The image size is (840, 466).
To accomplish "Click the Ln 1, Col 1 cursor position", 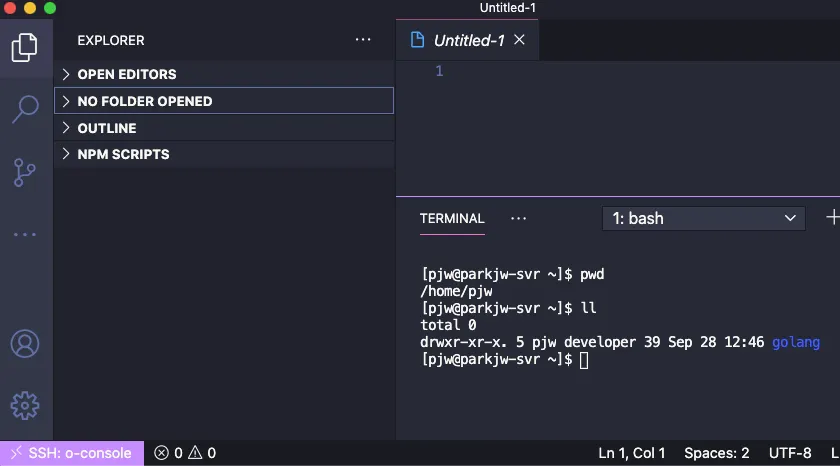I will click(x=632, y=453).
